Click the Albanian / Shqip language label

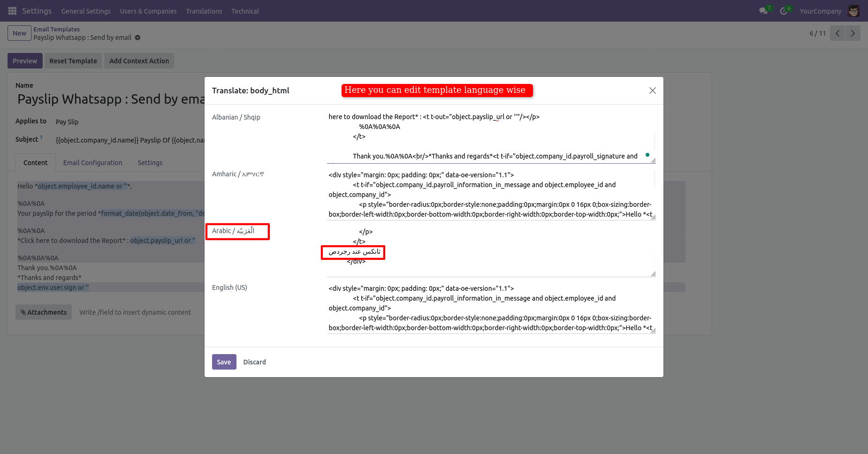click(236, 117)
